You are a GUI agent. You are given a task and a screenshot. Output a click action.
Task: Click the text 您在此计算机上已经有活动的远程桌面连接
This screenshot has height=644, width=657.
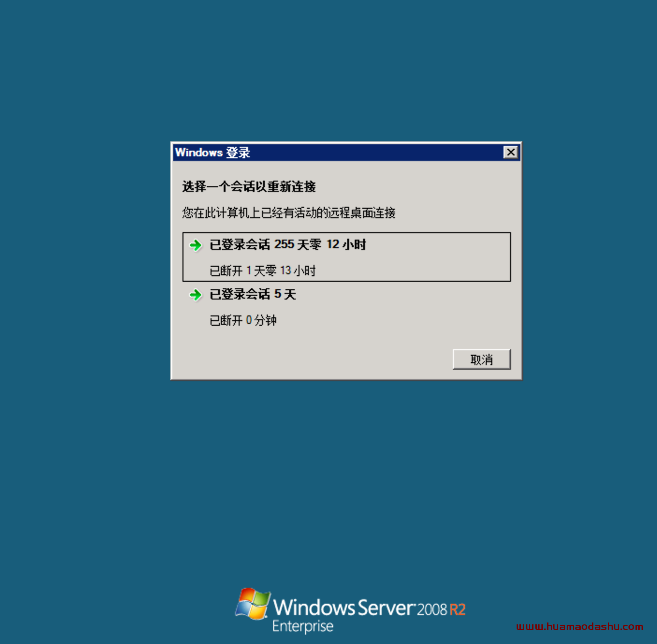pyautogui.click(x=289, y=213)
